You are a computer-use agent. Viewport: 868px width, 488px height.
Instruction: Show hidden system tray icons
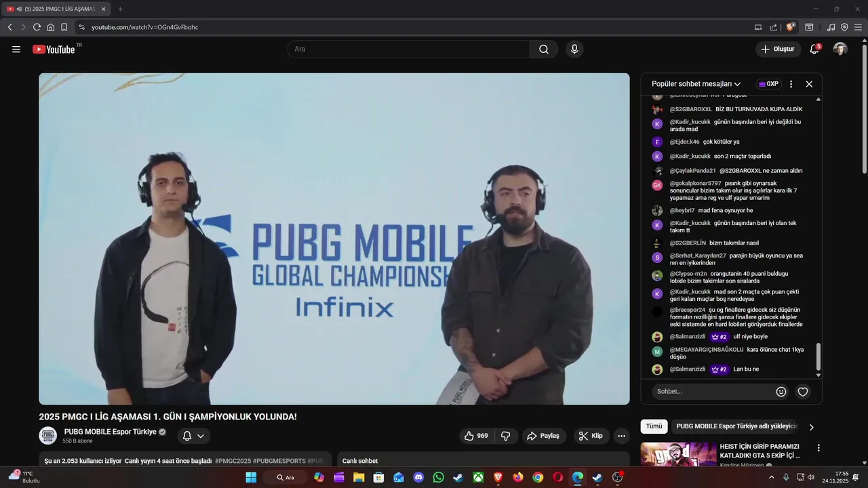pos(771,477)
